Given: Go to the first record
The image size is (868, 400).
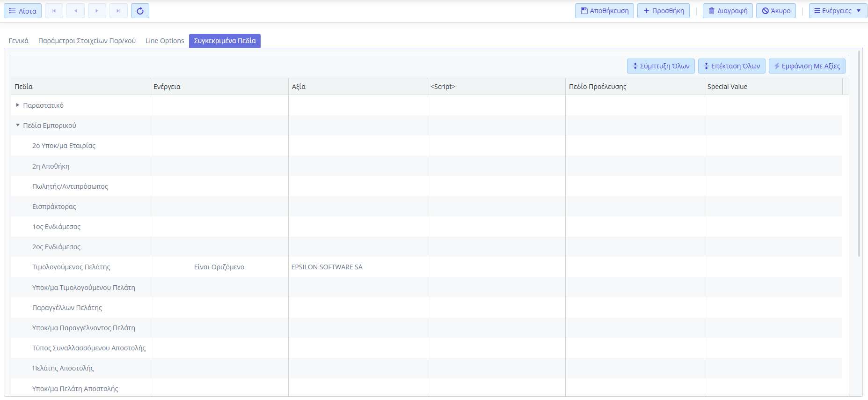Looking at the screenshot, I should point(54,11).
